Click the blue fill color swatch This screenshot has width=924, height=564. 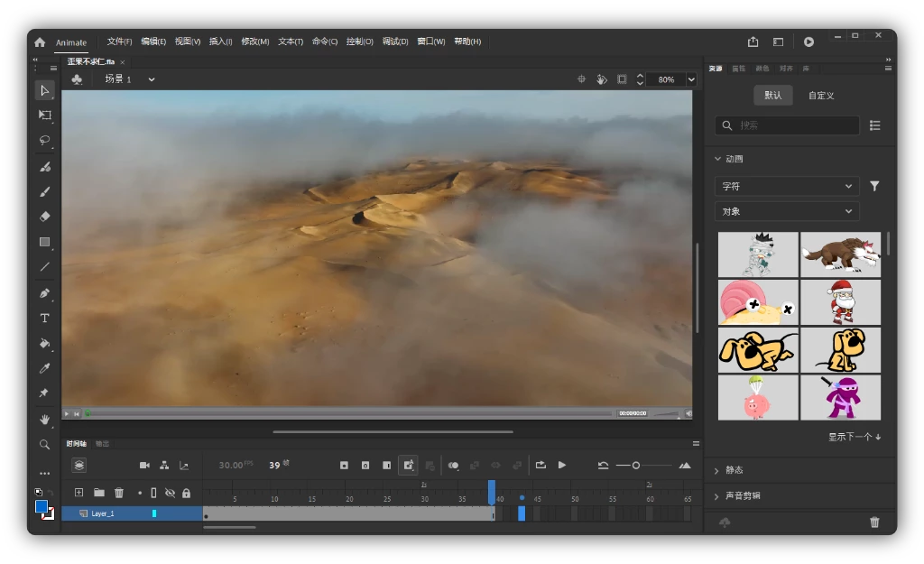pos(42,507)
